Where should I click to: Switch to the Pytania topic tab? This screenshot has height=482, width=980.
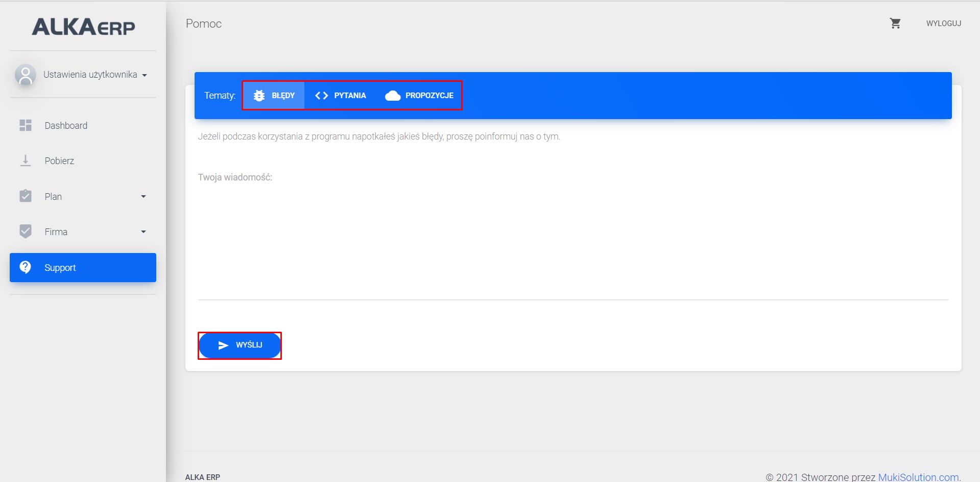pos(341,96)
